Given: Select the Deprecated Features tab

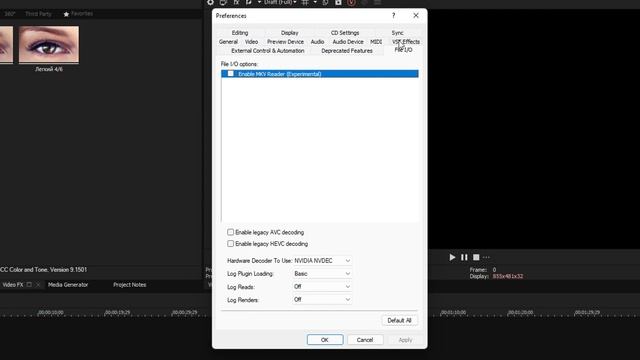Looking at the screenshot, I should (347, 51).
